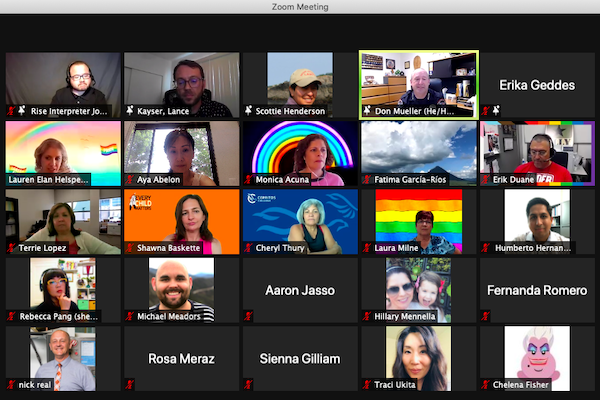Viewport: 600px width, 400px height.
Task: Click the 'Lauren Elan Helspe...' name label
Action: click(x=49, y=180)
